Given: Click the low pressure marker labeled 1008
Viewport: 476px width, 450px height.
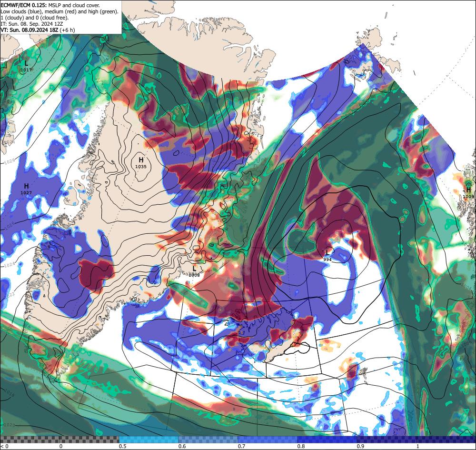Looking at the screenshot, I should point(194,271).
